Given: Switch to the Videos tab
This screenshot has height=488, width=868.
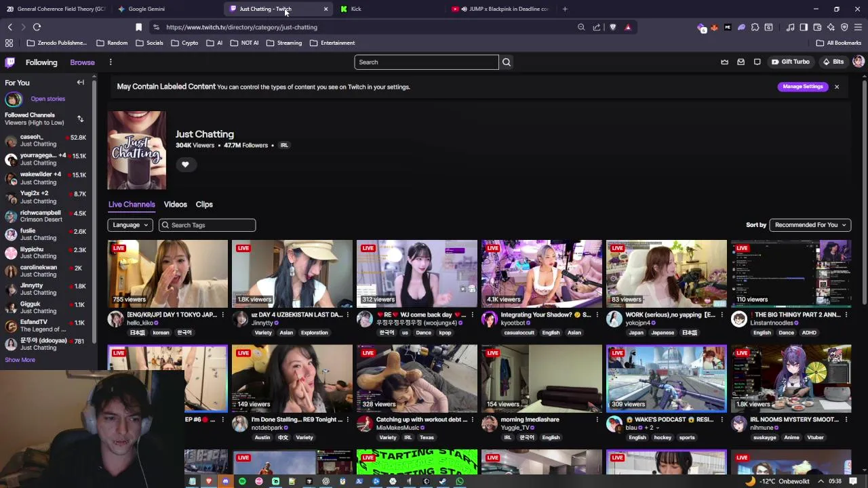Looking at the screenshot, I should 175,204.
